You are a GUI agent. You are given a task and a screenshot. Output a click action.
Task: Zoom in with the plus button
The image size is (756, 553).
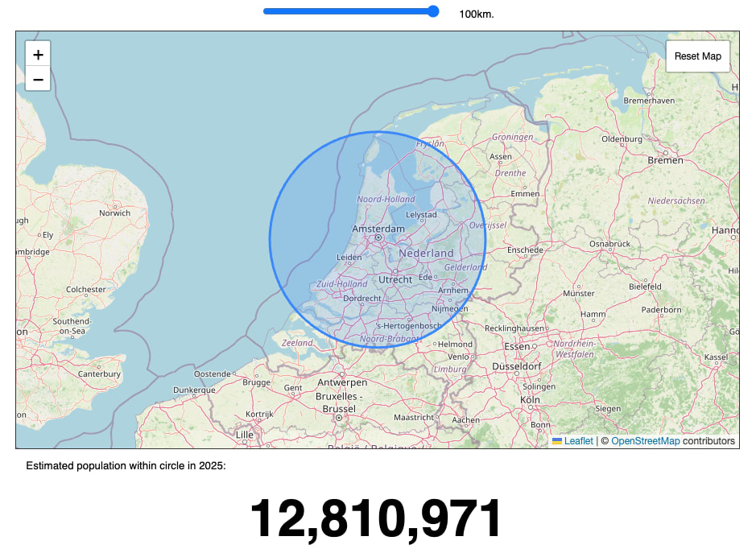38,54
